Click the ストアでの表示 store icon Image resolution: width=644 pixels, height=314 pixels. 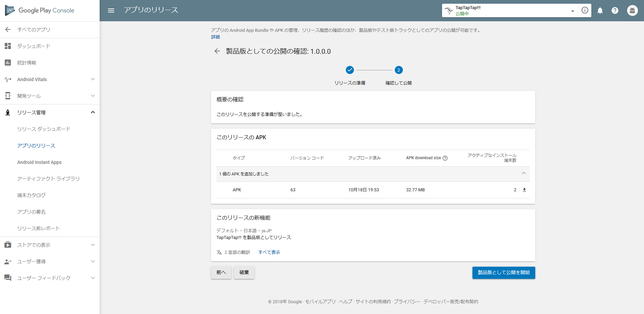pos(8,245)
